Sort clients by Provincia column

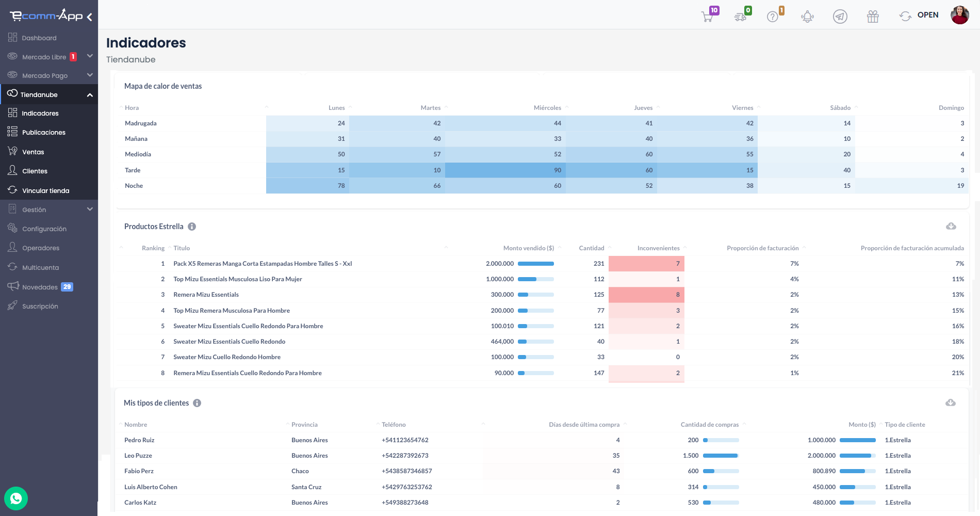point(304,425)
